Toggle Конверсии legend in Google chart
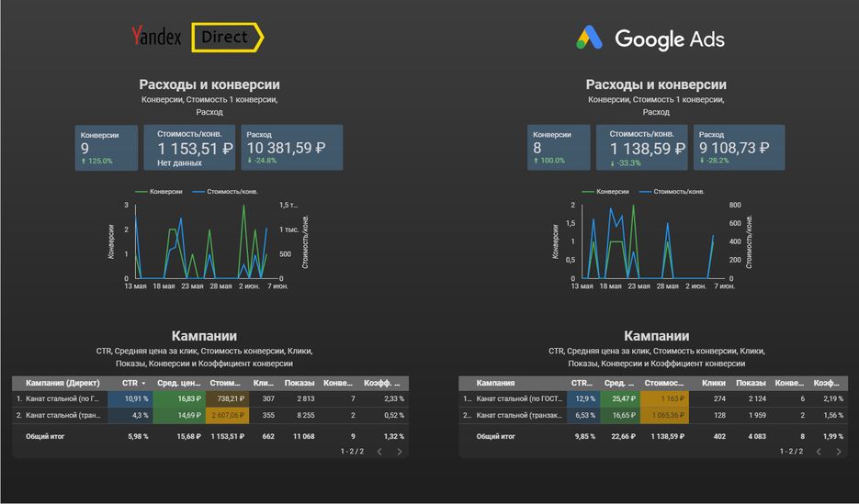The height and width of the screenshot is (504, 859). [605, 192]
